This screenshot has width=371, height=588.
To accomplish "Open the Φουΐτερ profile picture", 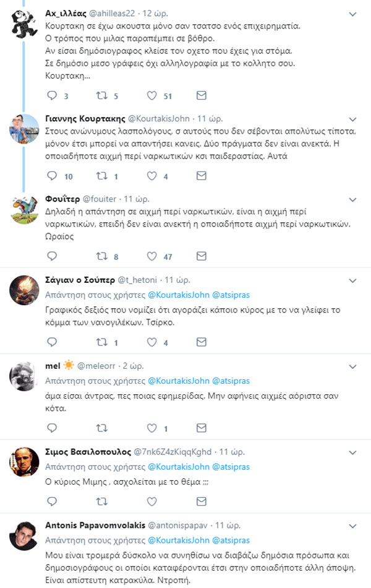I will [25, 210].
